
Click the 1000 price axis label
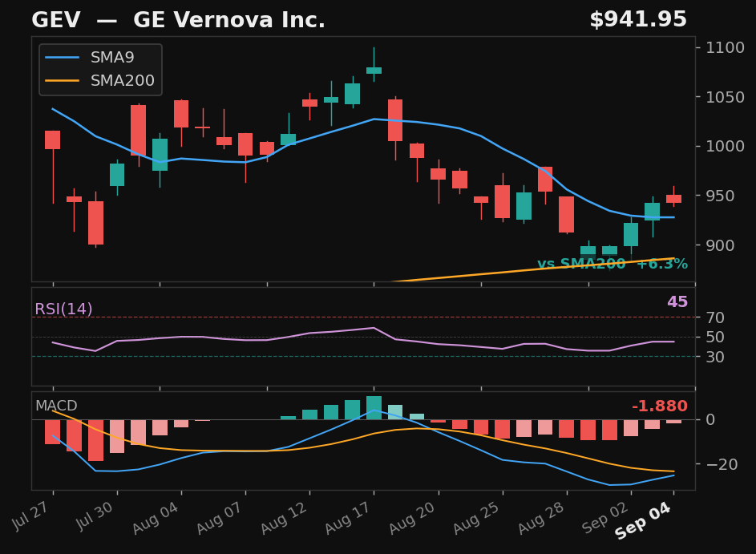726,146
